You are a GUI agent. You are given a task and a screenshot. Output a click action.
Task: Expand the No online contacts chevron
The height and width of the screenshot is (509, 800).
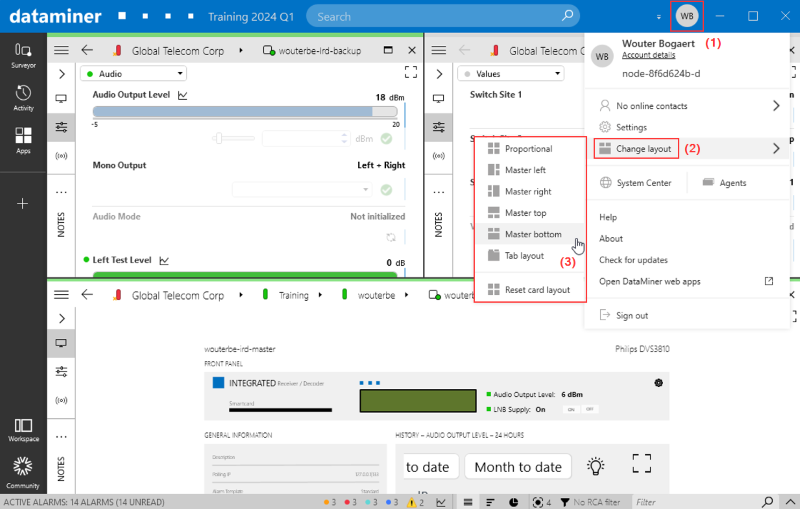pyautogui.click(x=776, y=106)
